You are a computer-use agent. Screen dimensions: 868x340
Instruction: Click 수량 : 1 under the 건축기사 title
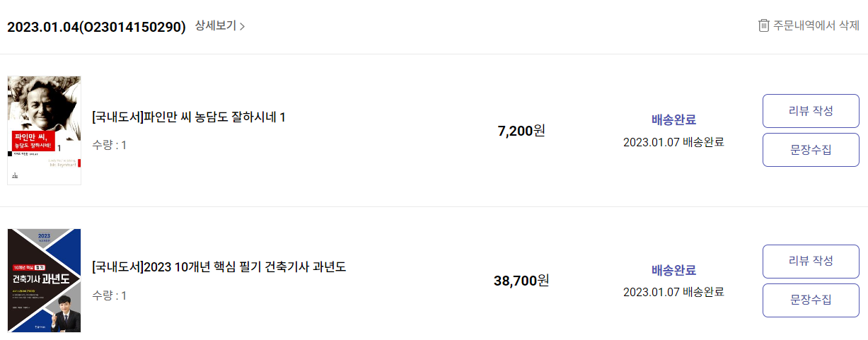pyautogui.click(x=110, y=295)
